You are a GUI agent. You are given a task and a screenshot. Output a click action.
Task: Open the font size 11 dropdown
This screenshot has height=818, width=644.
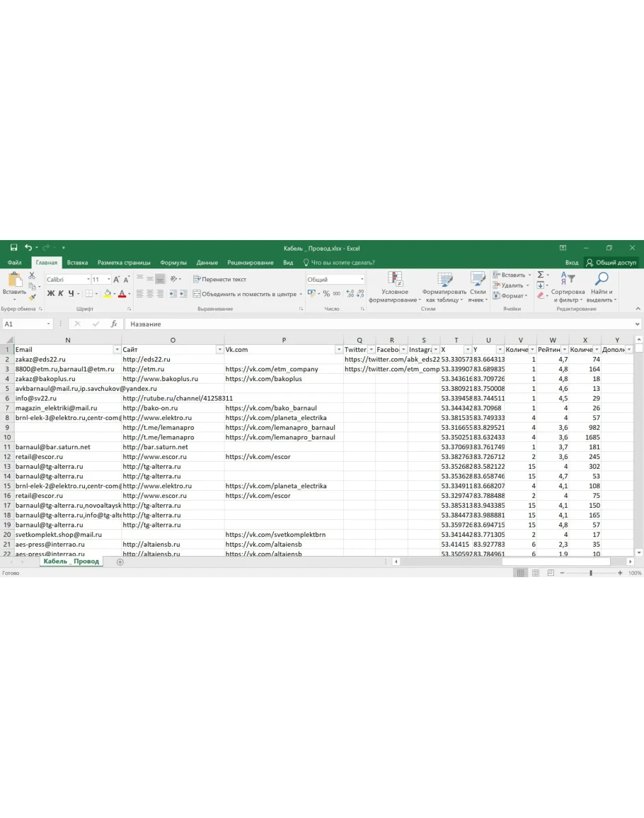click(108, 280)
